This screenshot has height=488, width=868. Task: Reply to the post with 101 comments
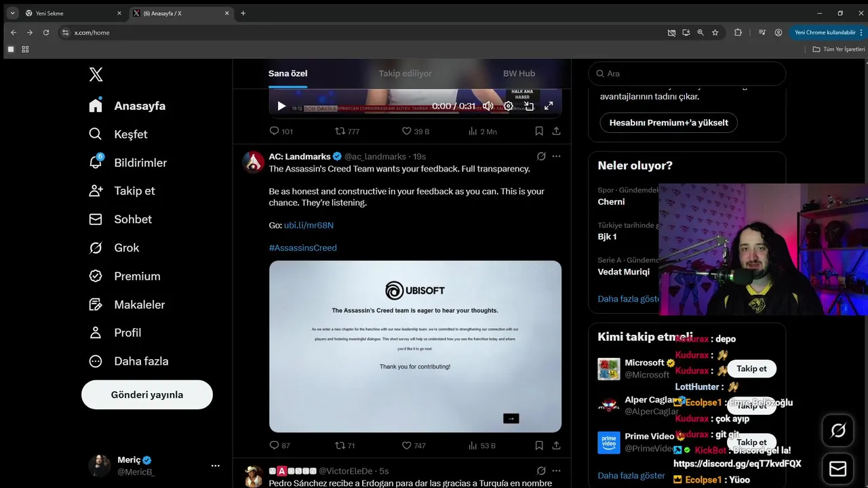pyautogui.click(x=281, y=131)
